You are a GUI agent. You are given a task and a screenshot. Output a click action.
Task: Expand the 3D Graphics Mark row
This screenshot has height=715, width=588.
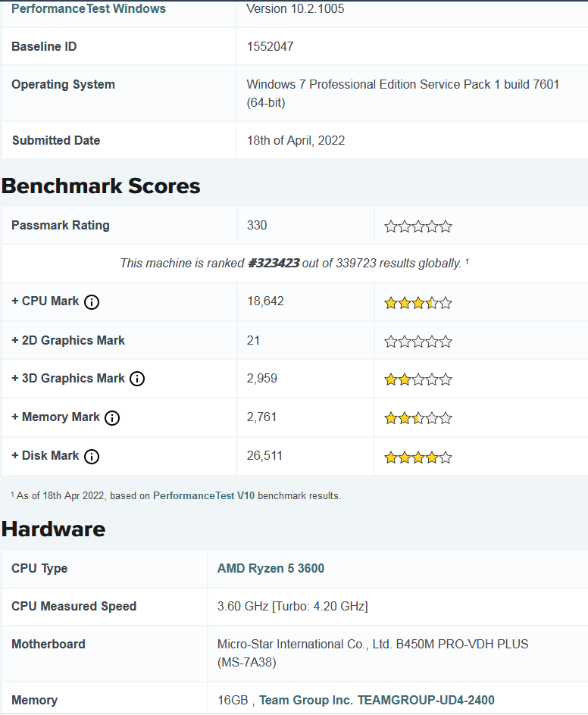click(68, 378)
